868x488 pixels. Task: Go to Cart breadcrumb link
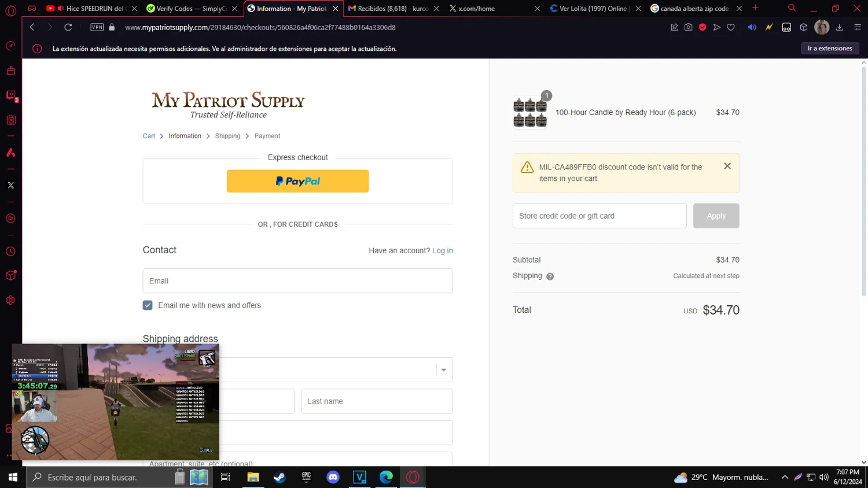149,136
